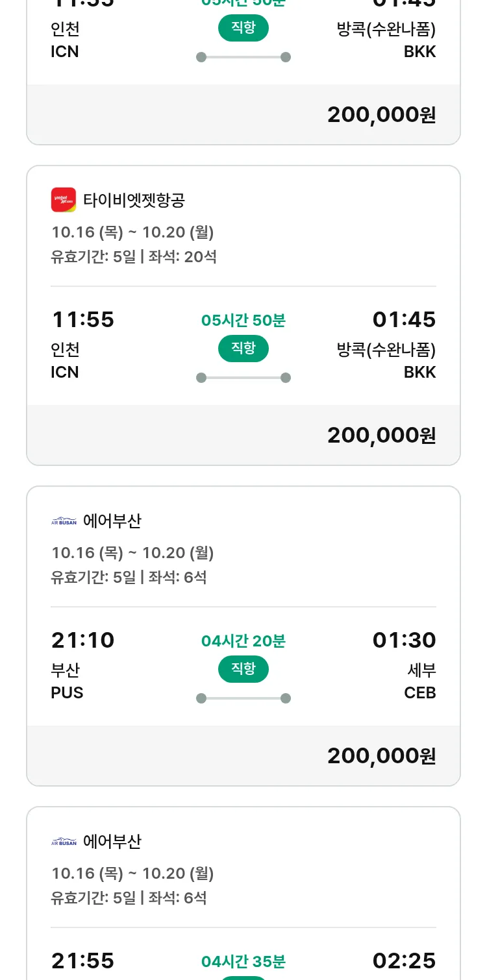Tap the Thai Vietjet airline logo
This screenshot has width=487, height=980.
coord(64,200)
